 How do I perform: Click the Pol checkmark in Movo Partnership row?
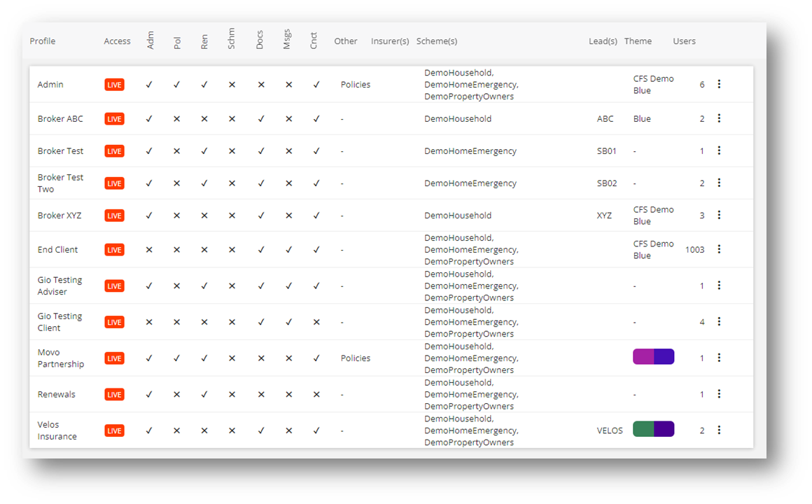tap(176, 358)
